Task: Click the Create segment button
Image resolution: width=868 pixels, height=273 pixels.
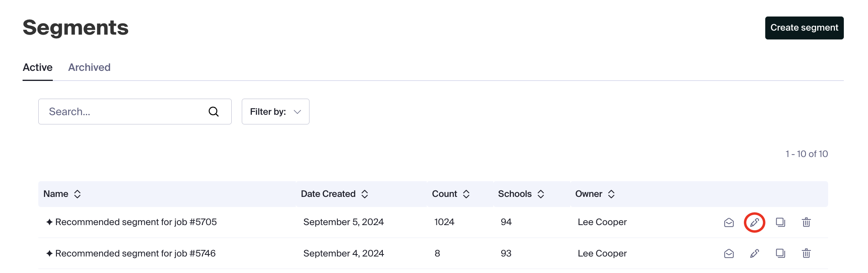Action: [804, 28]
